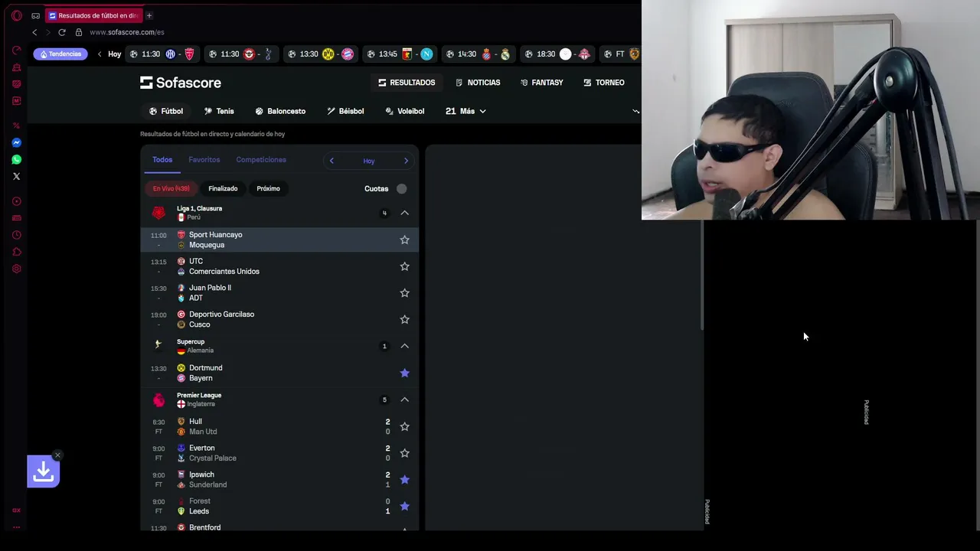Remove Ipswich vs Sunderland from favorites

click(x=404, y=479)
